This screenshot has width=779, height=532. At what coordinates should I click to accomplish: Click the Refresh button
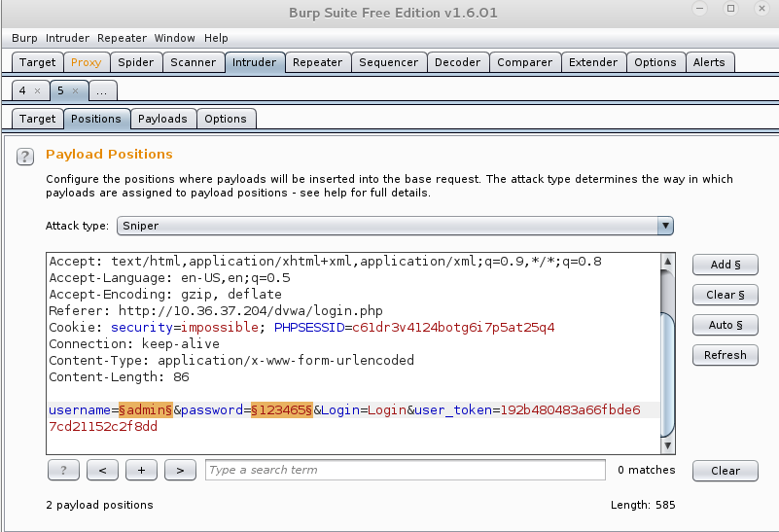point(725,355)
